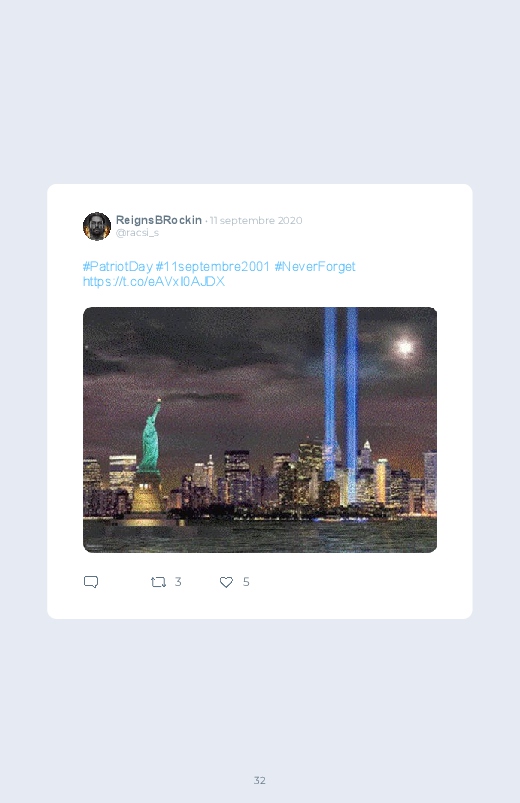The height and width of the screenshot is (803, 520).
Task: Click the like count of 5
Action: pyautogui.click(x=246, y=582)
